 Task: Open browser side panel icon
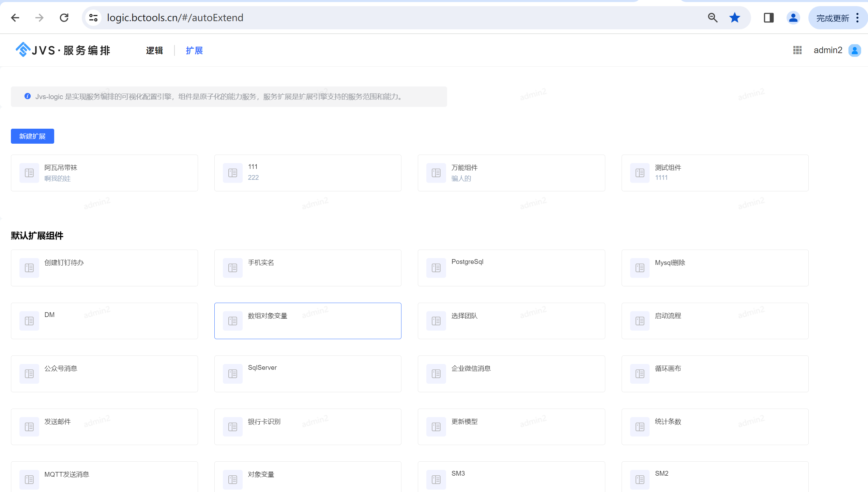pos(768,18)
